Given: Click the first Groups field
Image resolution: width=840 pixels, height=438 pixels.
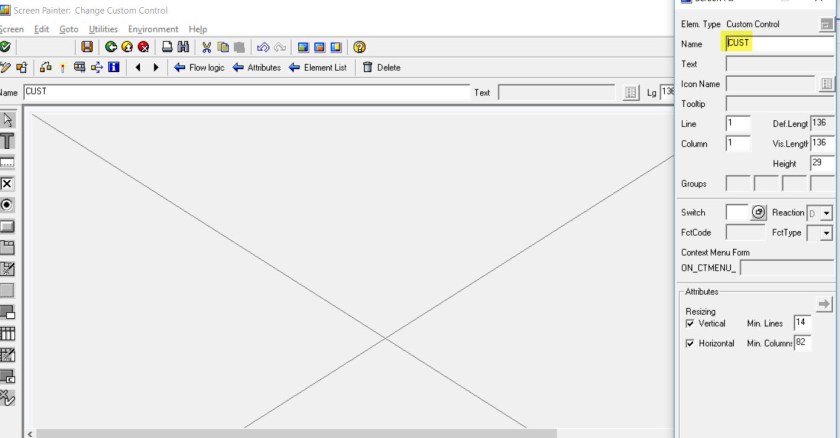Looking at the screenshot, I should click(x=738, y=184).
